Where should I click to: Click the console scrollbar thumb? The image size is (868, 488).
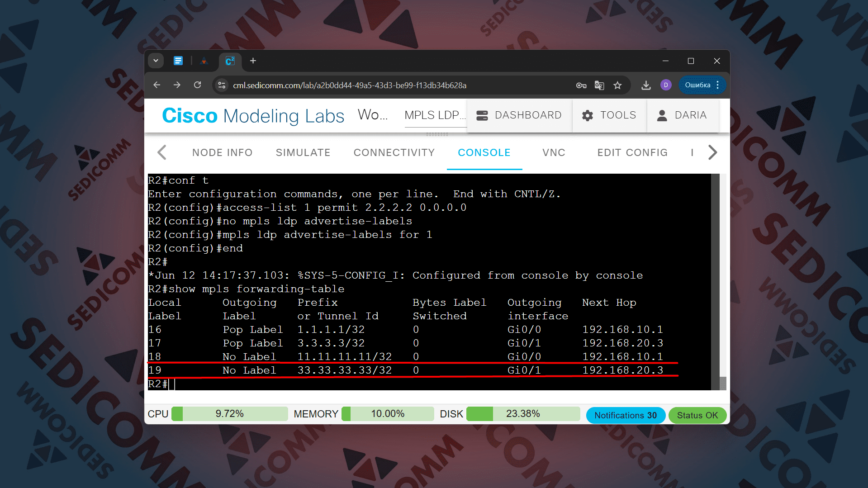(723, 383)
